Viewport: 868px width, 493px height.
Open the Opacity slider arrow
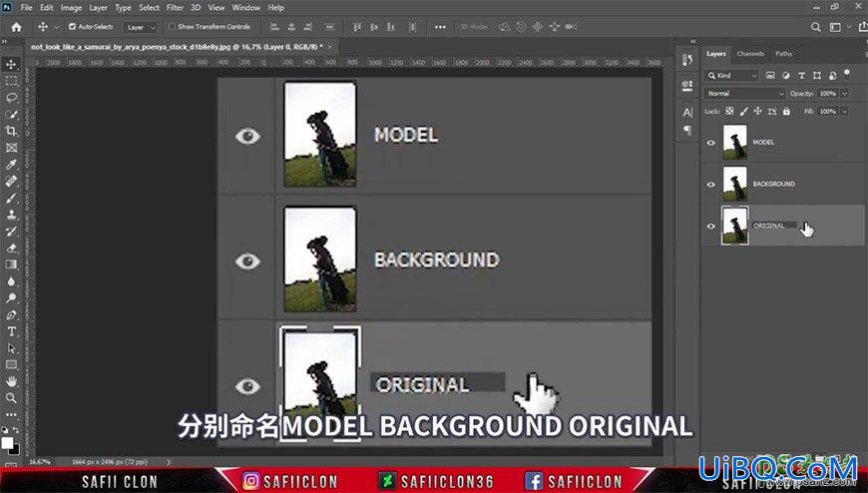[x=845, y=94]
